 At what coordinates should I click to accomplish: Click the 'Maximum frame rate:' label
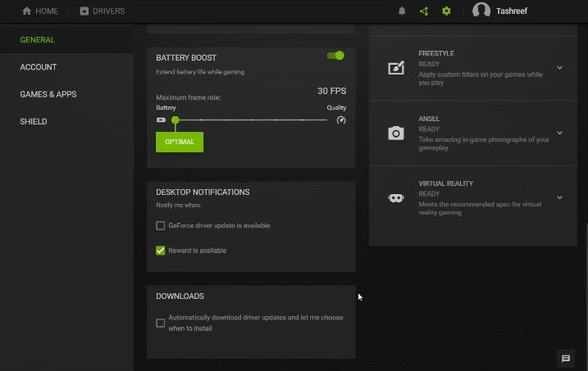(189, 97)
